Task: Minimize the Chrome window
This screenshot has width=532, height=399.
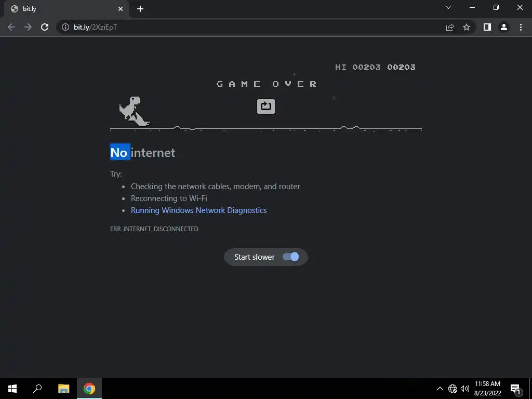Action: [x=472, y=7]
